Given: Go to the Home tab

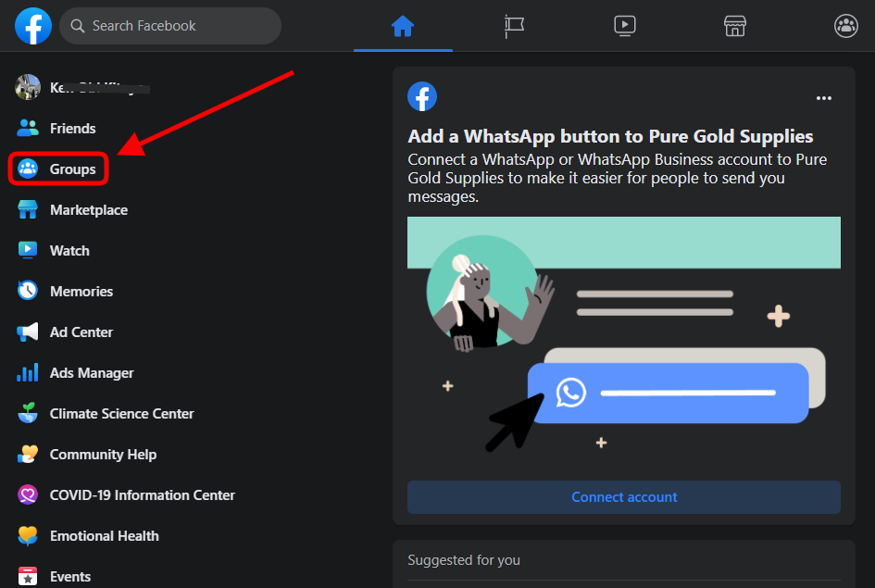Looking at the screenshot, I should tap(403, 26).
